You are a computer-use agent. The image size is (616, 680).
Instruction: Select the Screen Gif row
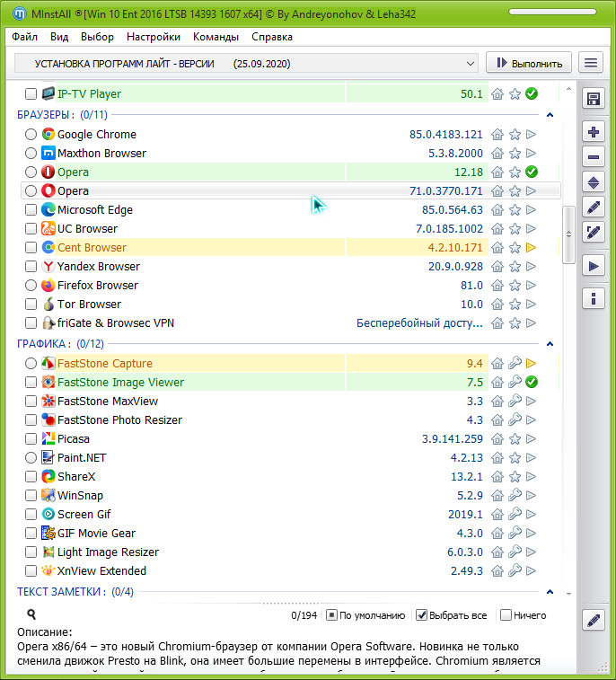click(x=290, y=515)
